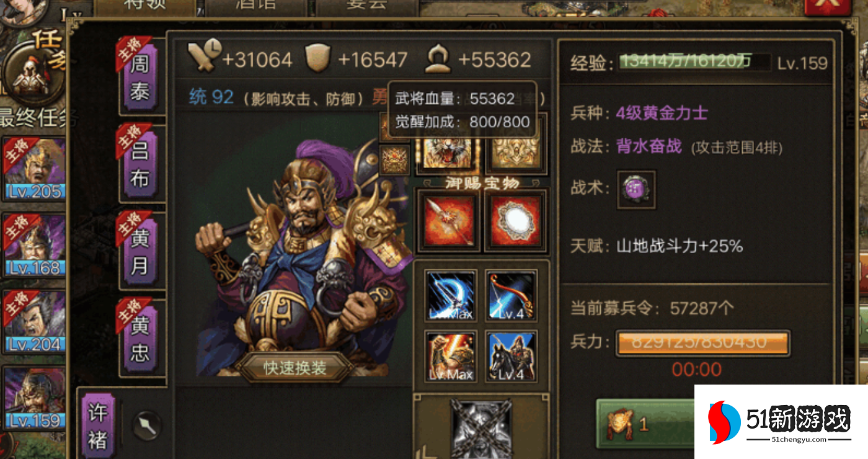Select the blue halberd weapon Lv.Max slot

click(451, 295)
